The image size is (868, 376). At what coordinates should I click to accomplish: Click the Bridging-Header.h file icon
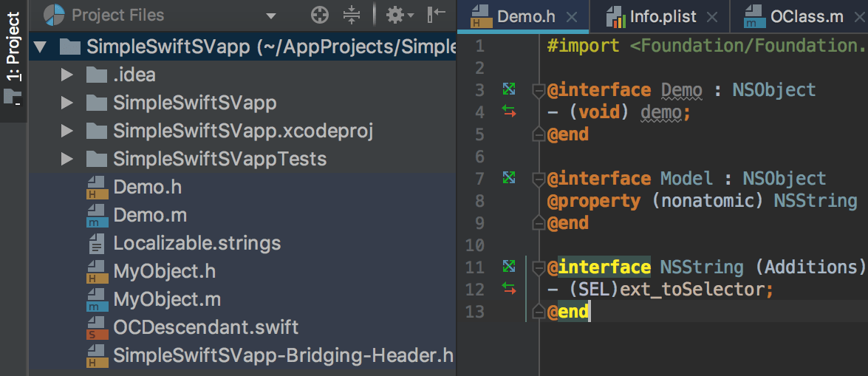[x=97, y=356]
